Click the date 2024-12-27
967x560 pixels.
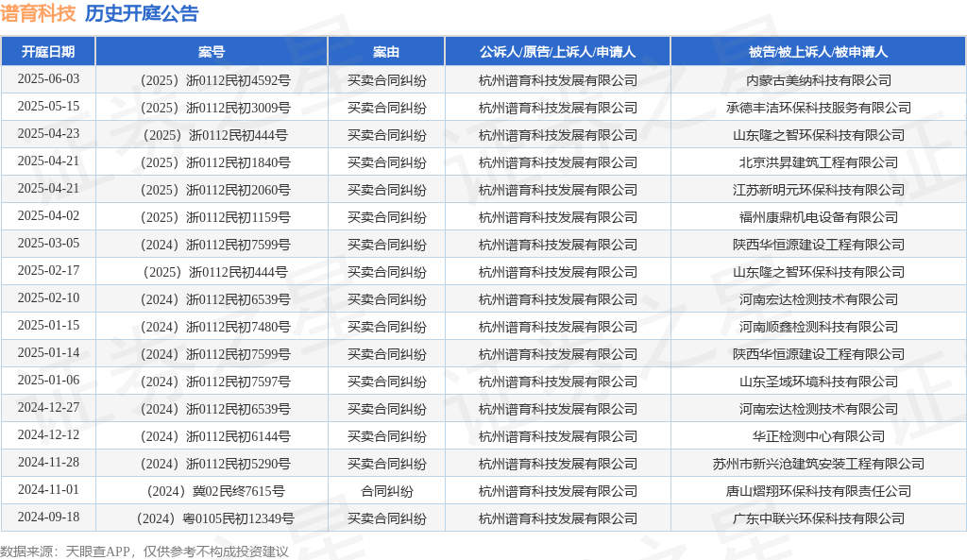point(48,408)
